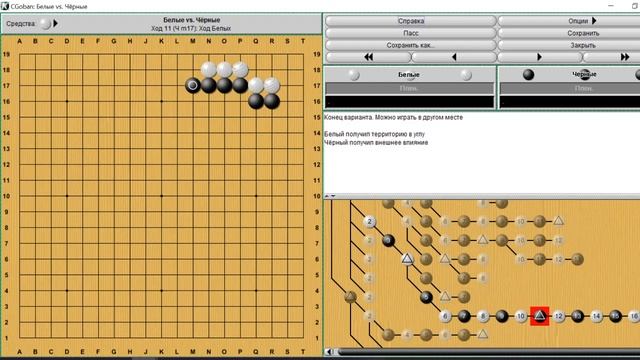Select faded move 13 node ending the 10-11-12-13 branch
This screenshot has height=360, width=640.
coord(577,259)
